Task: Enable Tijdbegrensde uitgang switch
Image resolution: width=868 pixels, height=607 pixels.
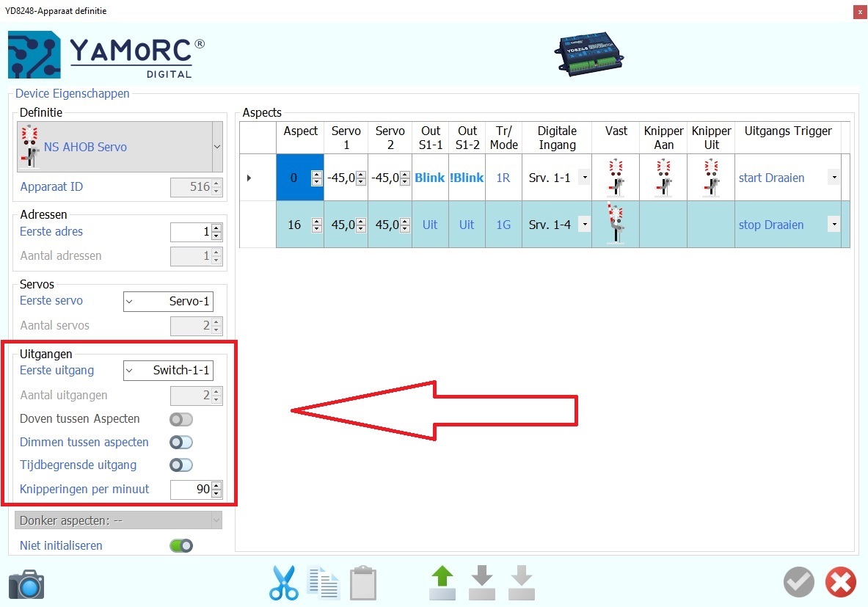Action: 180,465
